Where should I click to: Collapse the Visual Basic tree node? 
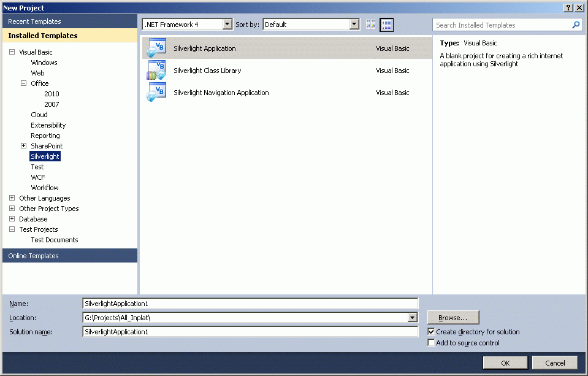(x=12, y=52)
